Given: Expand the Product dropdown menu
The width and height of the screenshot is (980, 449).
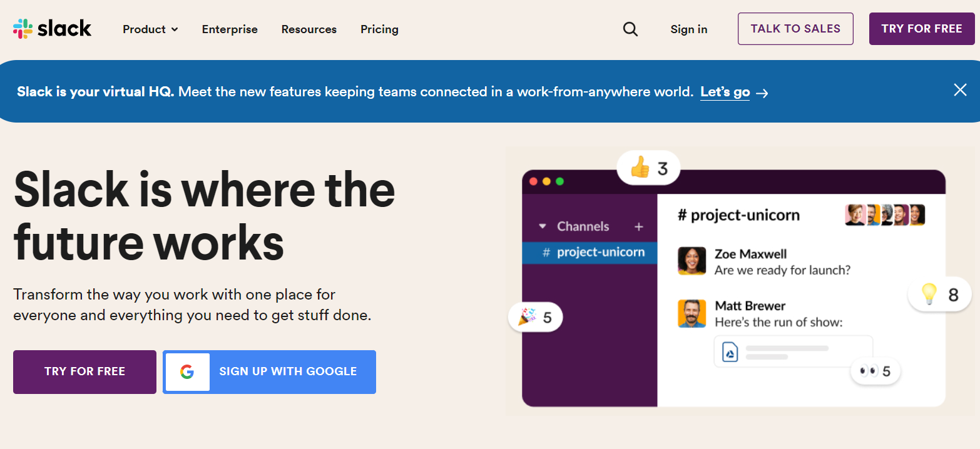Looking at the screenshot, I should pyautogui.click(x=150, y=29).
